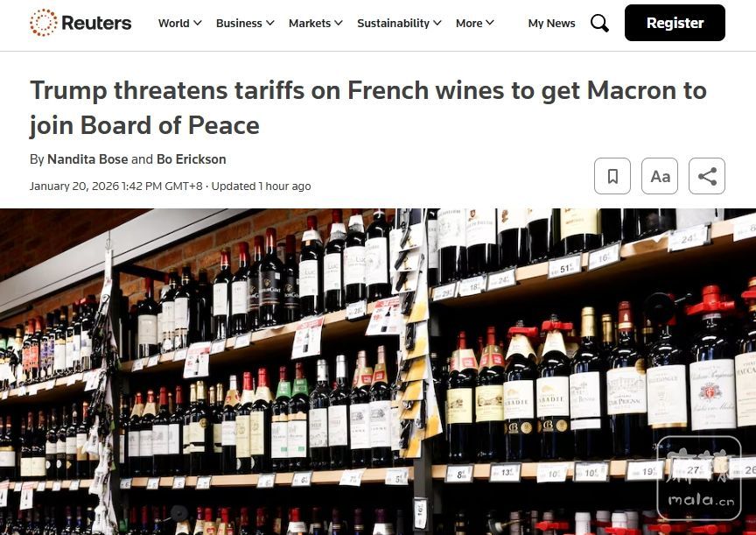Click the mala.cn watermark logo
Viewport: 756px width, 535px height.
point(699,478)
